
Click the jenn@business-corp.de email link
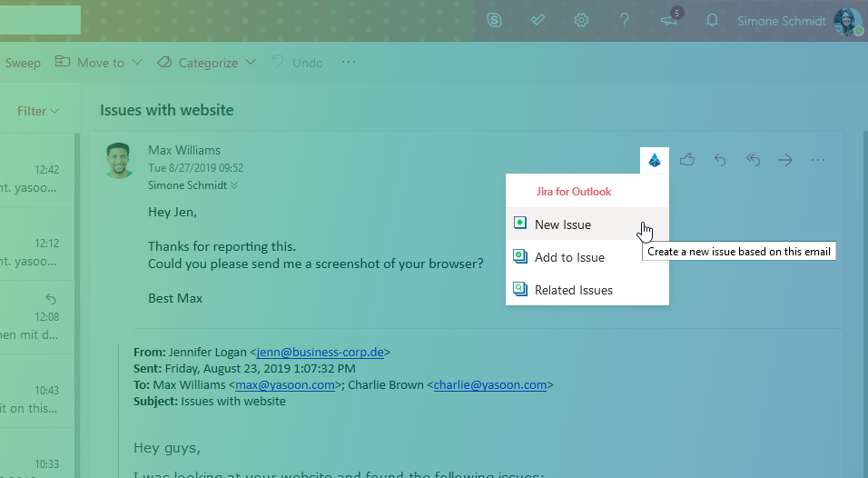coord(321,352)
